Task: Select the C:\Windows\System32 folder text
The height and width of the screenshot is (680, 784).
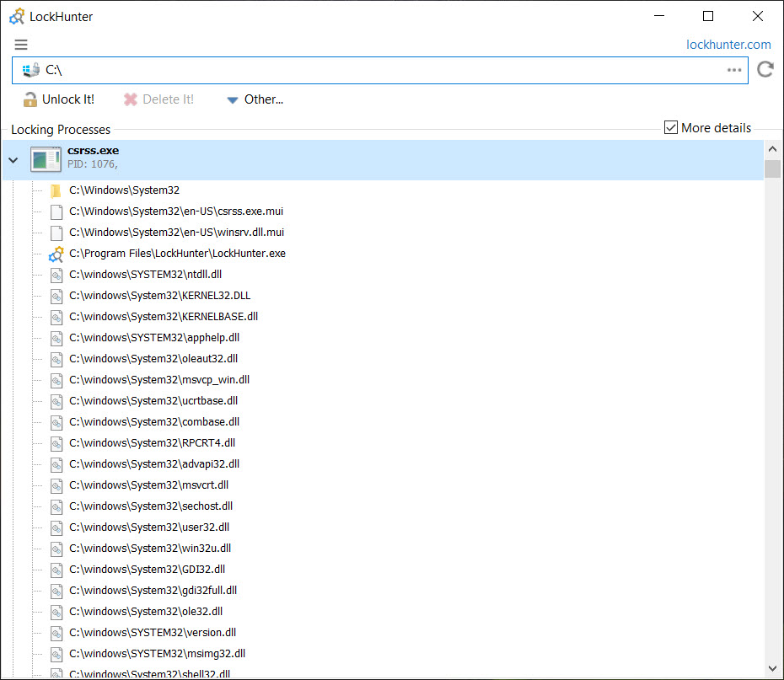Action: coord(125,190)
